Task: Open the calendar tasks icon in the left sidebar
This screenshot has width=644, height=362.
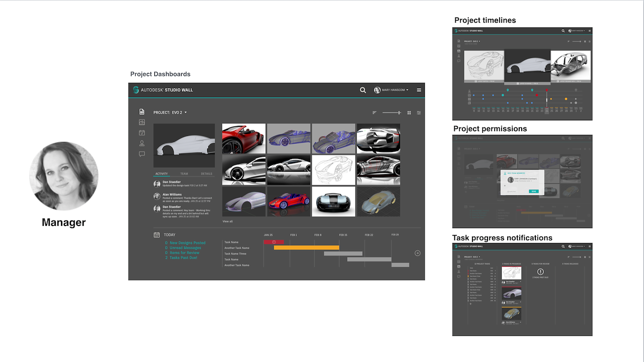Action: tap(142, 133)
